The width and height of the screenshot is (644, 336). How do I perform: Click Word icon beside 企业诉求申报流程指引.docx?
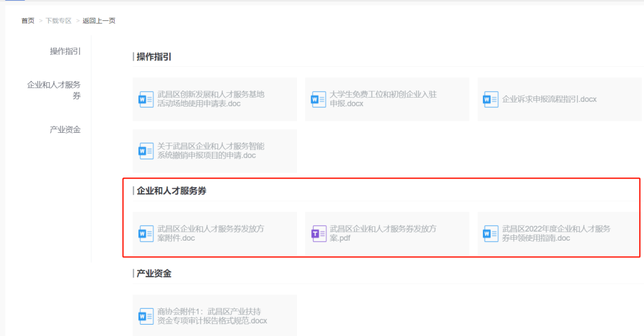491,99
